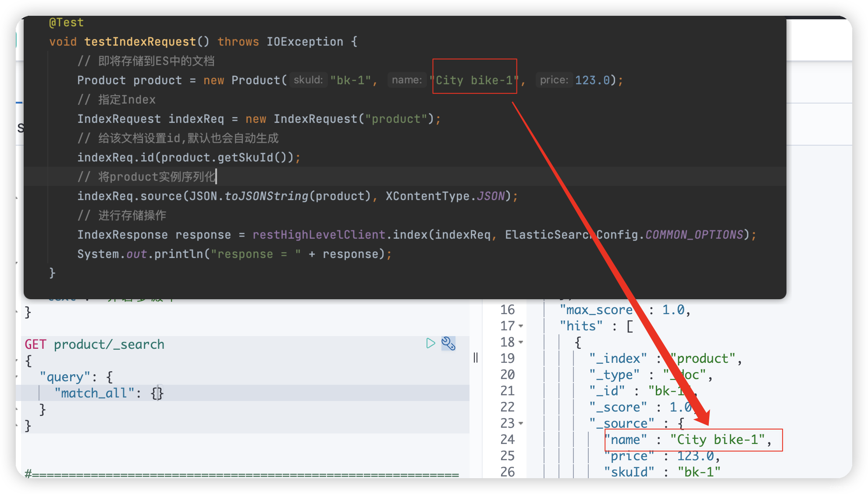Click the 123.0 price argument in code
This screenshot has width=868, height=494.
(x=592, y=80)
